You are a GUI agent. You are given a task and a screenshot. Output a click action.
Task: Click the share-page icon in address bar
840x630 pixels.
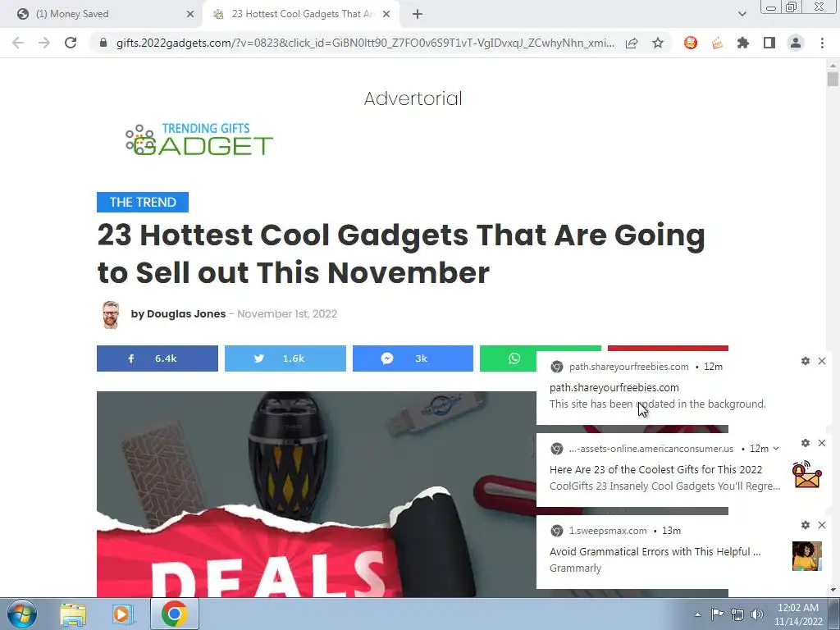(632, 43)
